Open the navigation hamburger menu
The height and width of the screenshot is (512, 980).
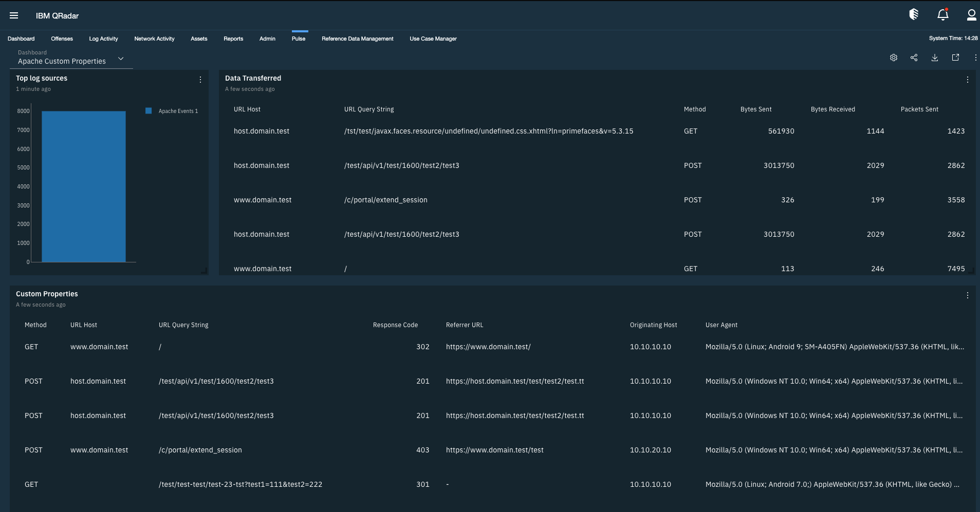click(x=14, y=15)
